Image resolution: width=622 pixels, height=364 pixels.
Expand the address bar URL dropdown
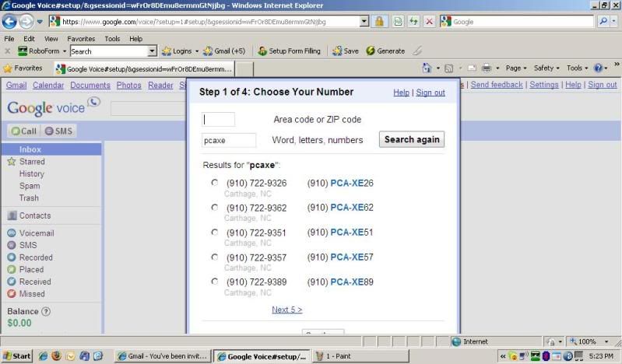pos(364,22)
